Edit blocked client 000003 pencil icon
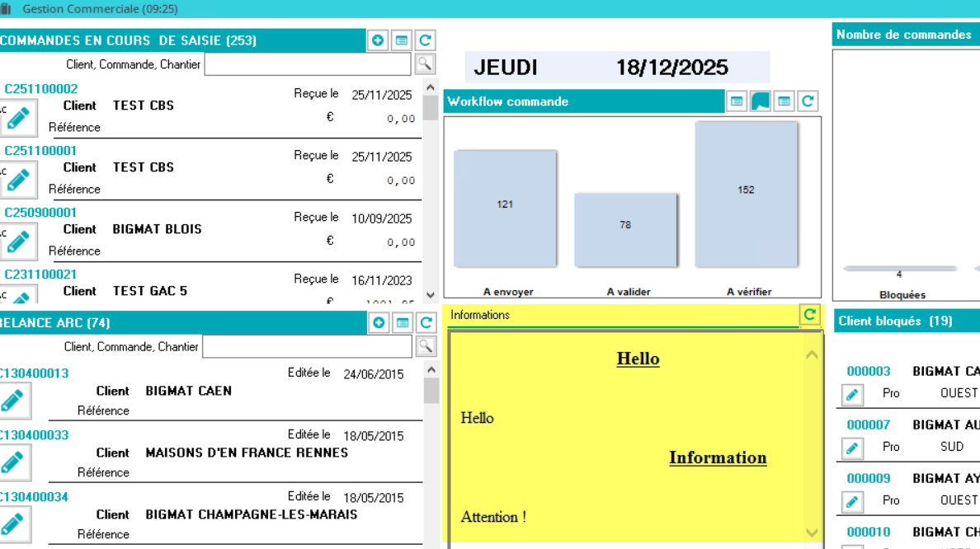Image resolution: width=980 pixels, height=549 pixels. pyautogui.click(x=852, y=395)
